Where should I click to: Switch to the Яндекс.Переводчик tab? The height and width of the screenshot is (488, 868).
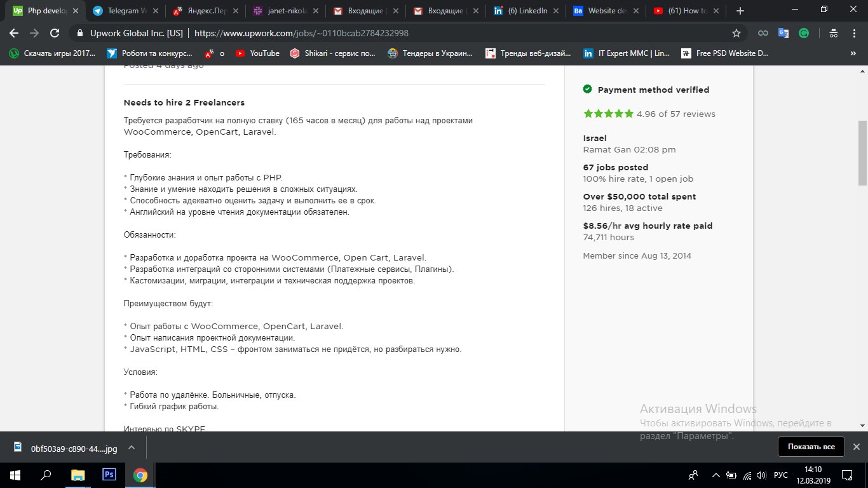click(205, 11)
